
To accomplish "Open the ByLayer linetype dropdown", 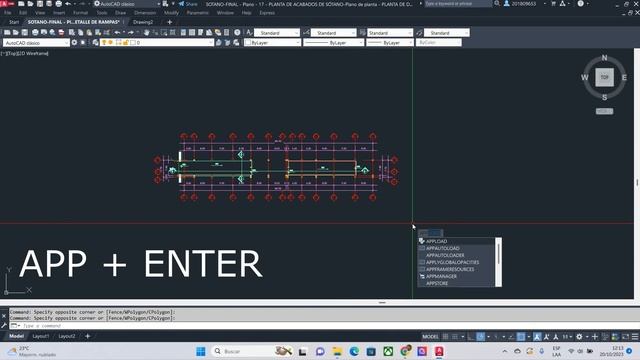I will tap(333, 42).
